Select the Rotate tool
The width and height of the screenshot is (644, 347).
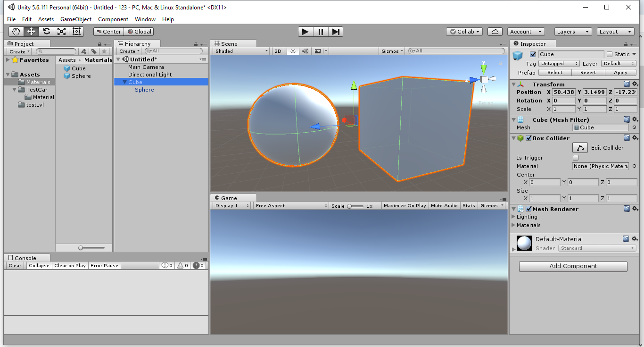pos(46,32)
